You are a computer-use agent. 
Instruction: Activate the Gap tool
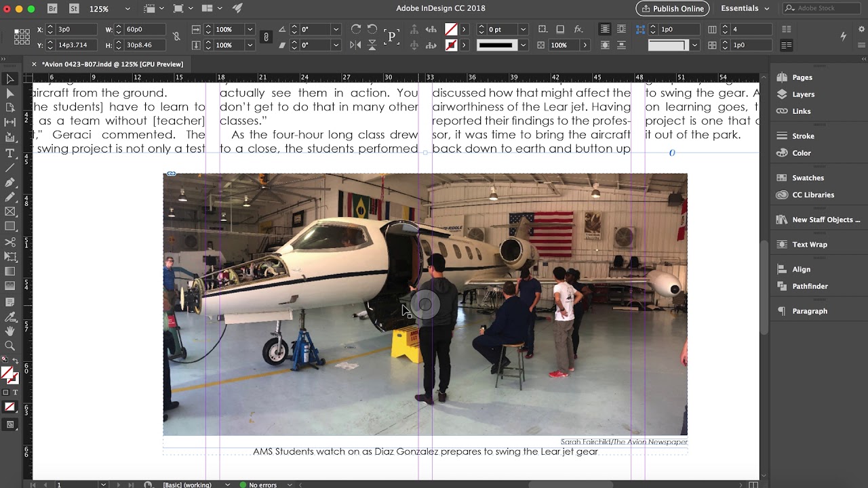[9, 123]
